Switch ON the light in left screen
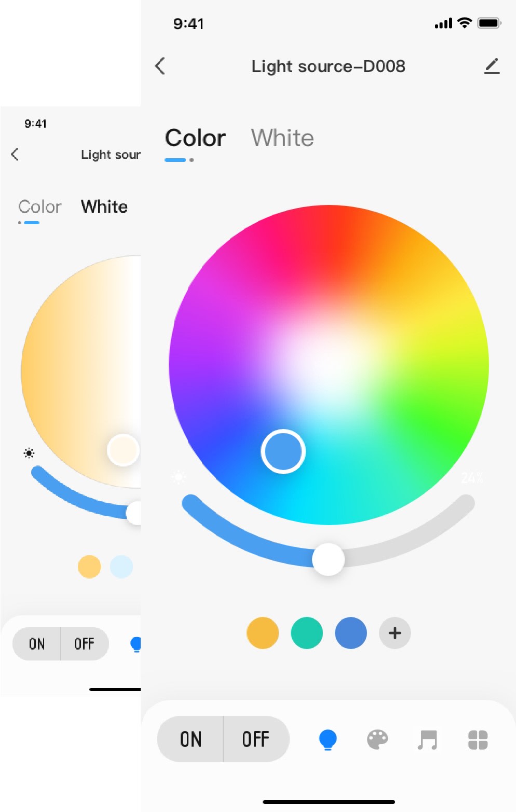This screenshot has width=516, height=812. [37, 644]
